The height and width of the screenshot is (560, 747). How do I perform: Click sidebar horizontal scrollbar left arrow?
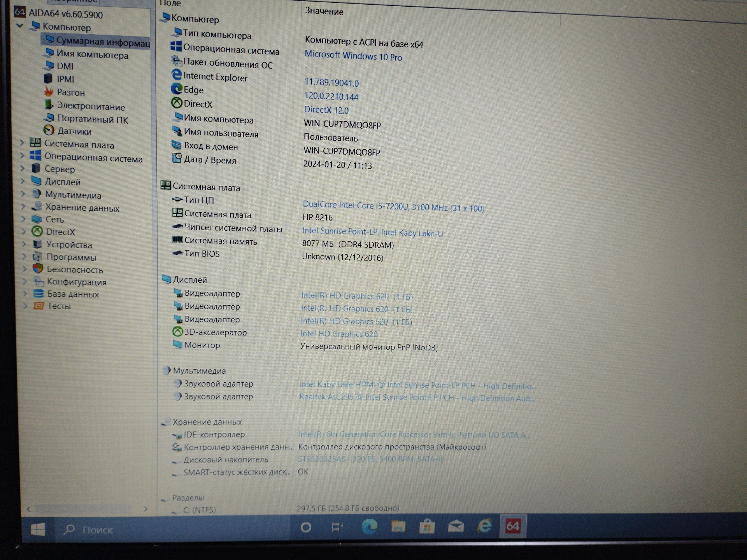tap(28, 509)
